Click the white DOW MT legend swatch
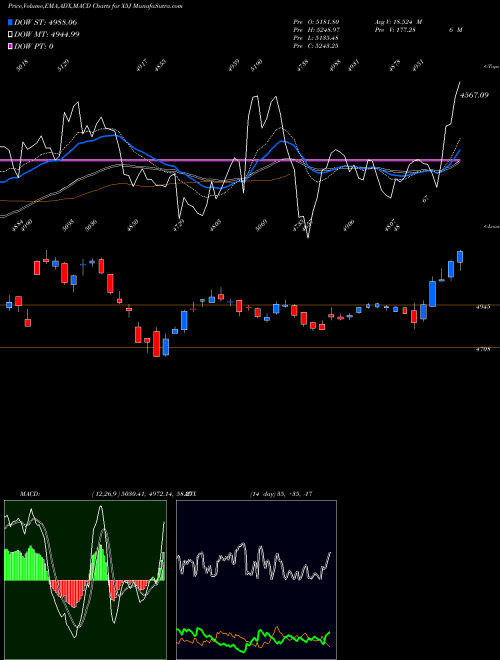 coord(10,34)
